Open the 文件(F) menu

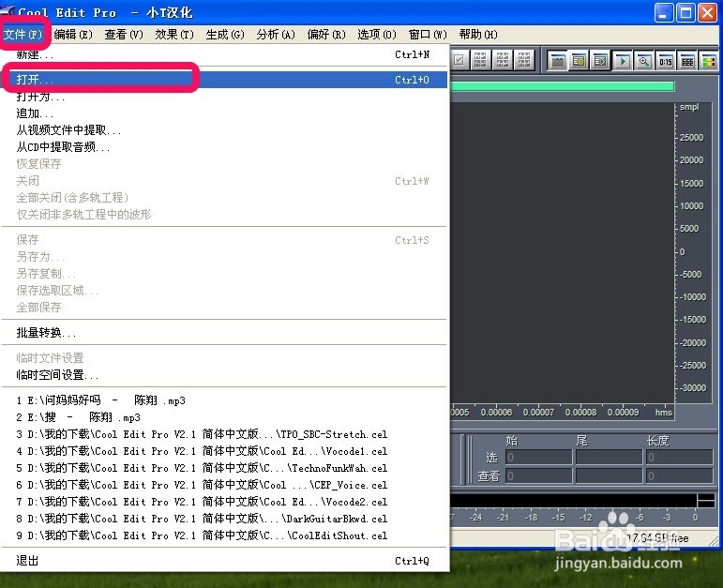click(x=23, y=34)
